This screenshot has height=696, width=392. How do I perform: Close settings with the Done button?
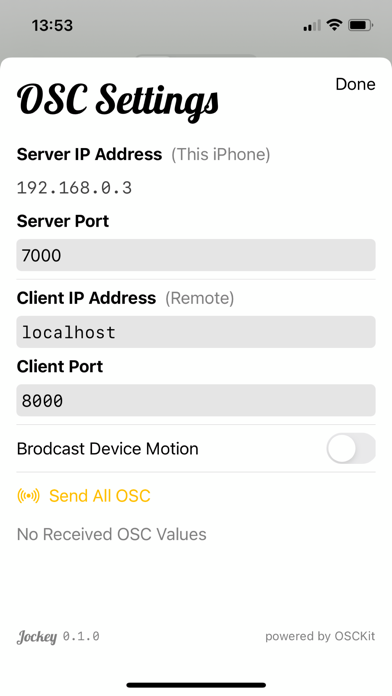click(x=355, y=84)
